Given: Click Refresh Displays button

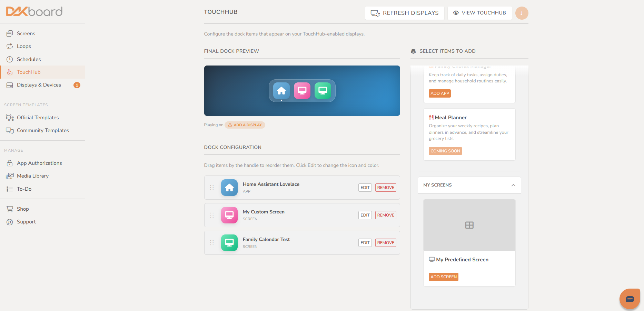Looking at the screenshot, I should (x=405, y=13).
